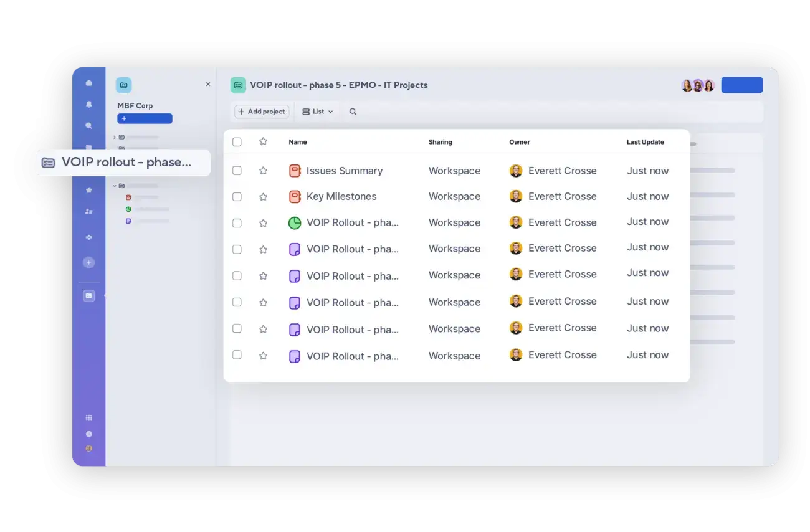The width and height of the screenshot is (810, 532).
Task: Click the blue button at top right
Action: (x=742, y=85)
